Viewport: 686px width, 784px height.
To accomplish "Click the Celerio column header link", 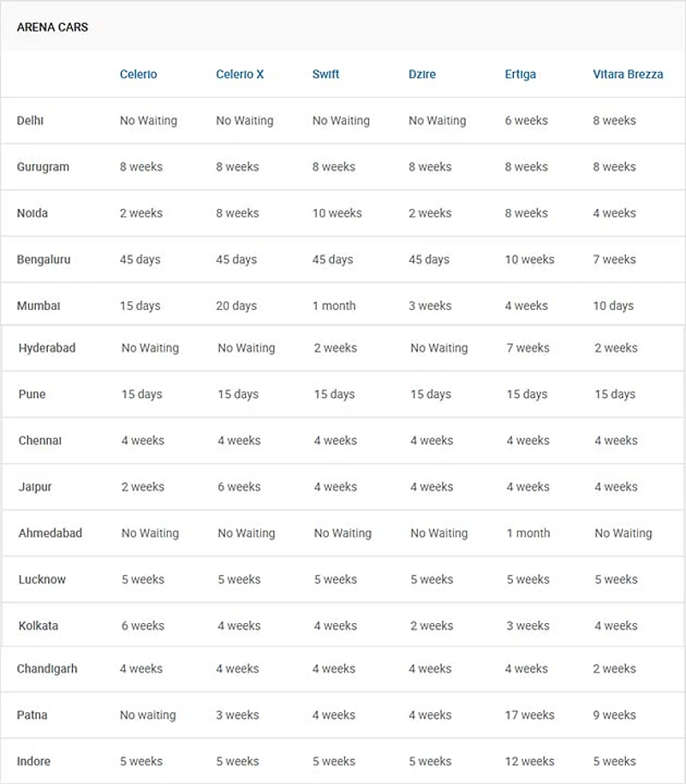I will click(x=138, y=74).
